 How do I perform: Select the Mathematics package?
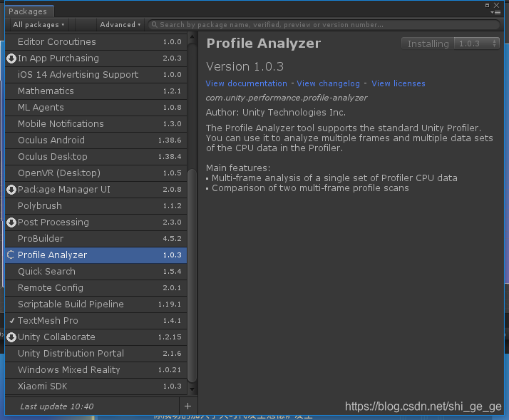pyautogui.click(x=96, y=91)
